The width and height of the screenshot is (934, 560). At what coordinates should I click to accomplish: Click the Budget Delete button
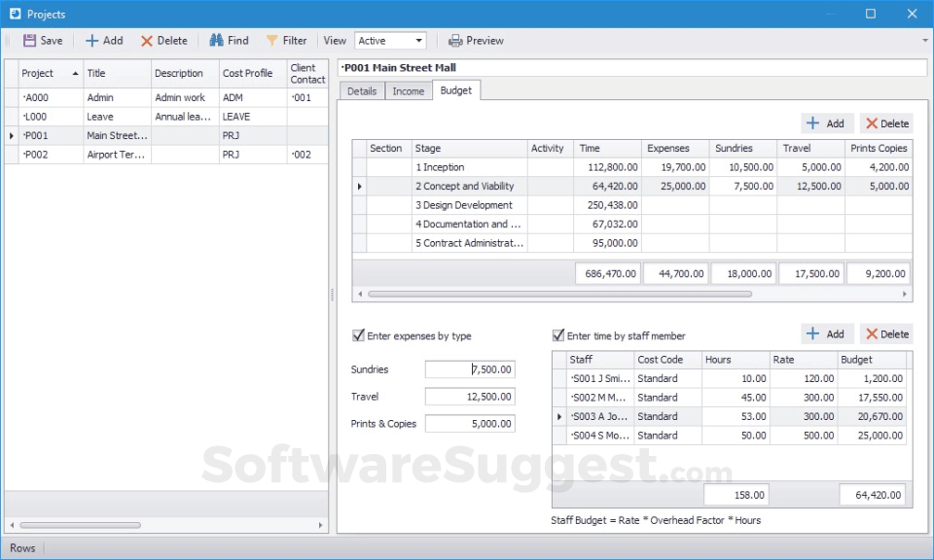point(885,123)
